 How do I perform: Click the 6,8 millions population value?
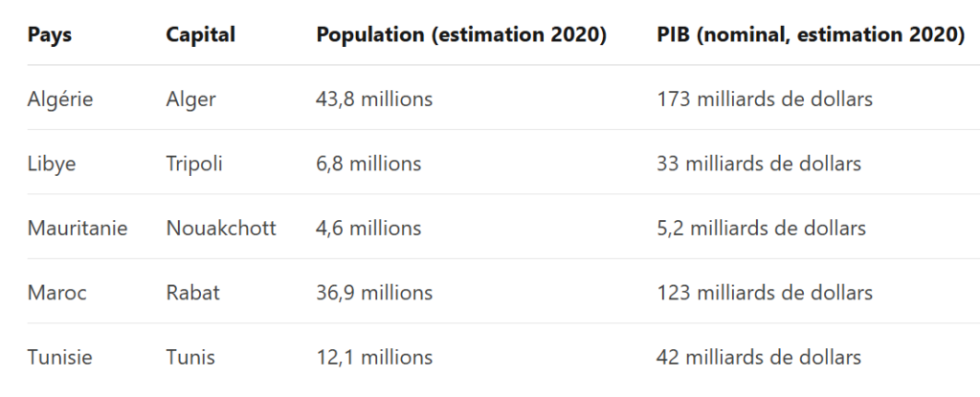[x=368, y=164]
